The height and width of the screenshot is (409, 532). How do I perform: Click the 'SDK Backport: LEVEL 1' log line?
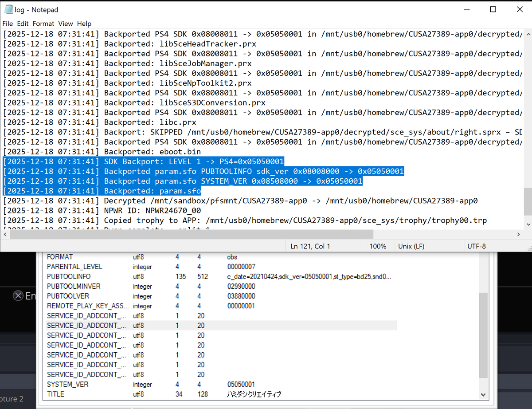pos(143,161)
